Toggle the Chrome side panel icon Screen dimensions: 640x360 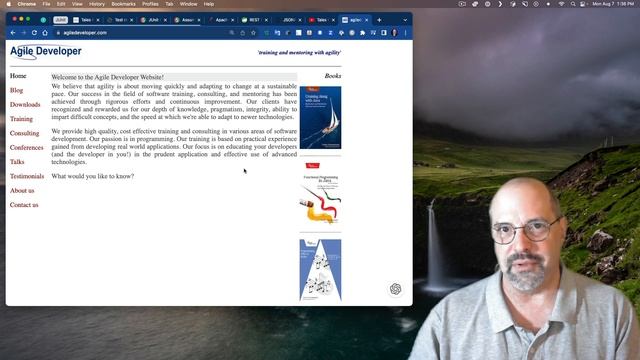[384, 33]
